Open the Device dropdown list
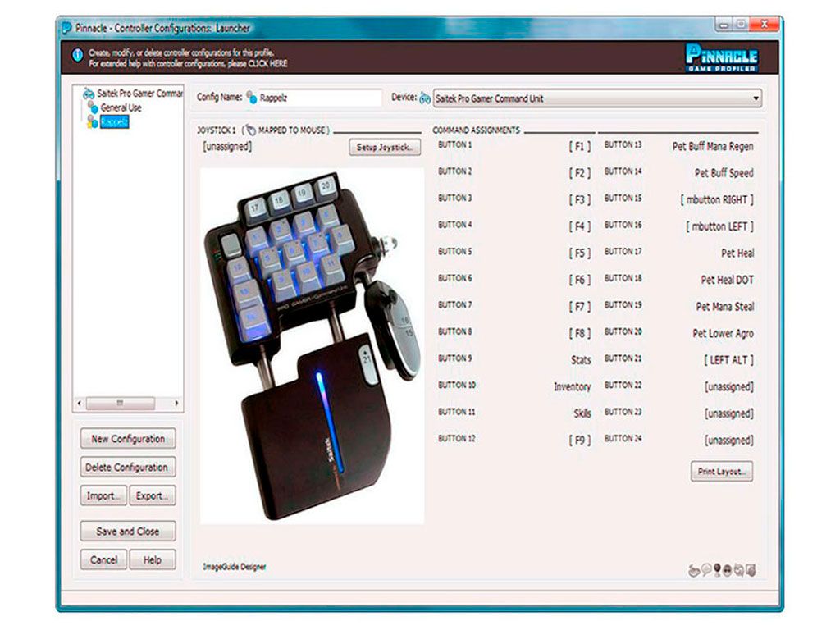 pyautogui.click(x=756, y=98)
